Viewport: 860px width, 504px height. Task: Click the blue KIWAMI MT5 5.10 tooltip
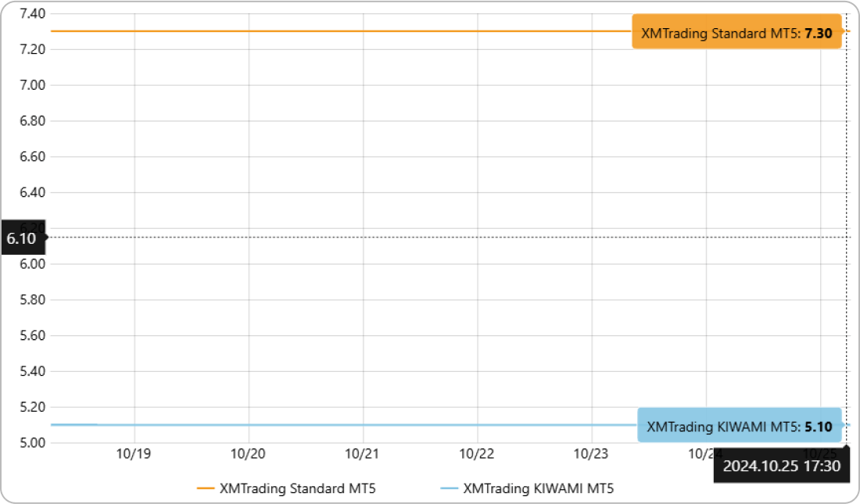coord(739,427)
